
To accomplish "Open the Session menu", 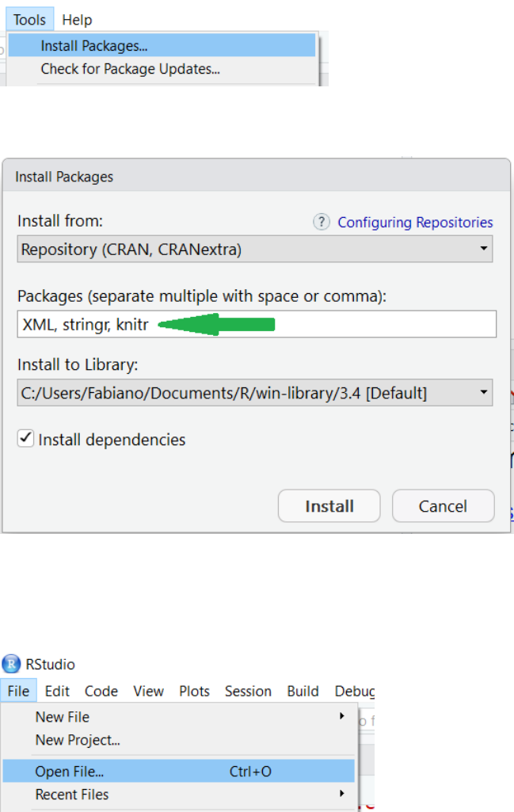I will [x=248, y=691].
